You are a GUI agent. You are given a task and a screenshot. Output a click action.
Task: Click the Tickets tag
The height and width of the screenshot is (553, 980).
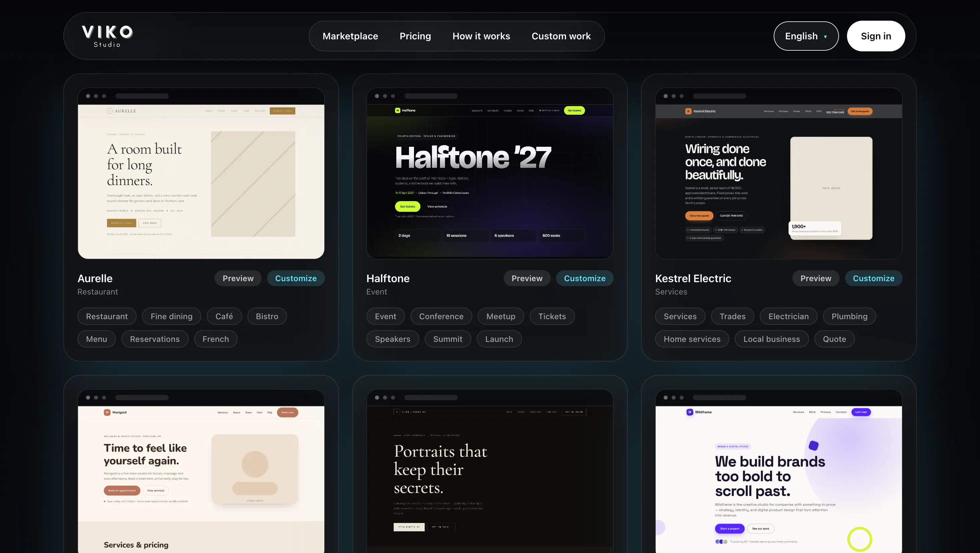[552, 316]
